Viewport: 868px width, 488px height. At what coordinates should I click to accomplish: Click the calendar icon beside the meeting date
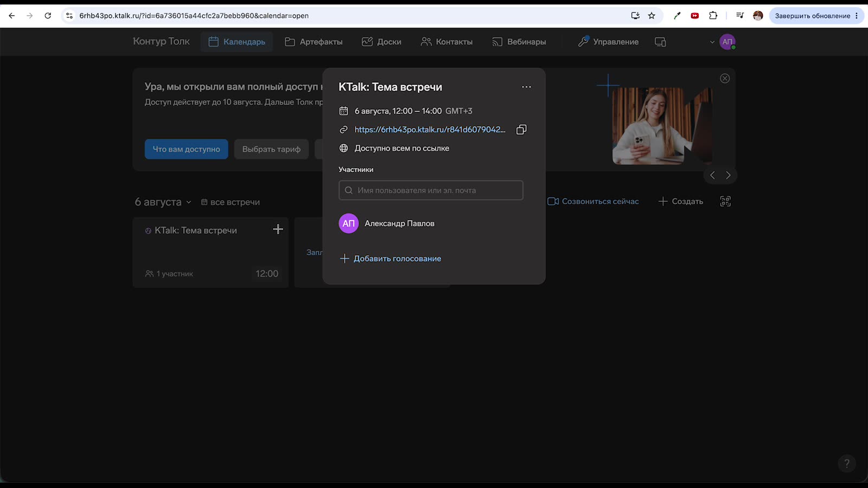click(343, 111)
